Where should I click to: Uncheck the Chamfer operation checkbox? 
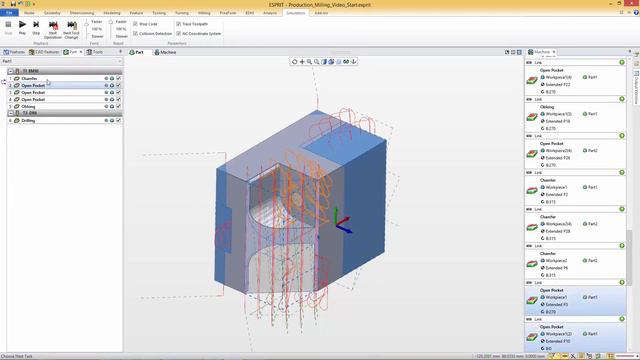click(118, 78)
